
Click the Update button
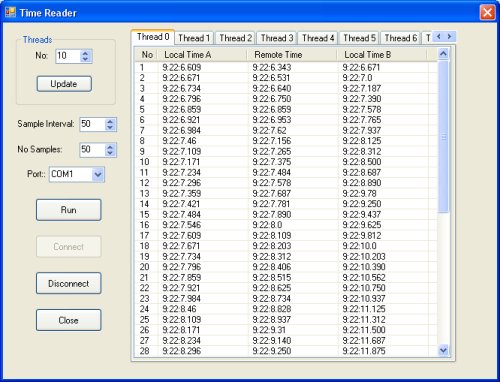coord(64,84)
